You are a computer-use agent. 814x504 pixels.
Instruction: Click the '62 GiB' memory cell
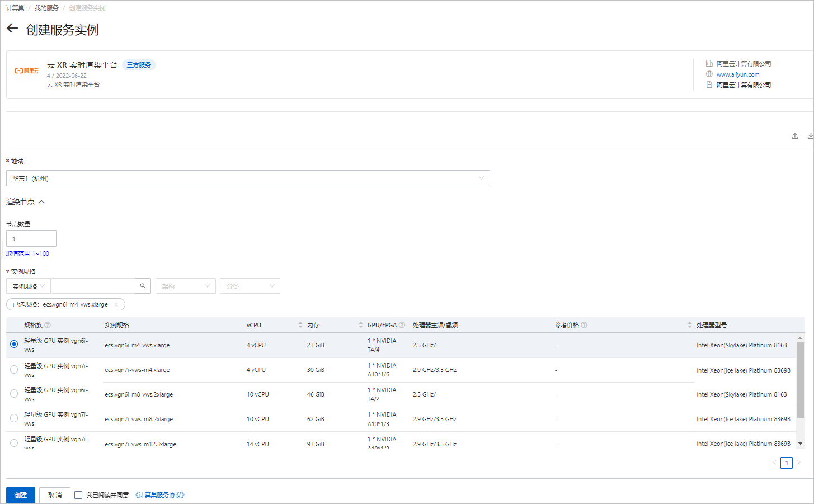[x=316, y=419]
